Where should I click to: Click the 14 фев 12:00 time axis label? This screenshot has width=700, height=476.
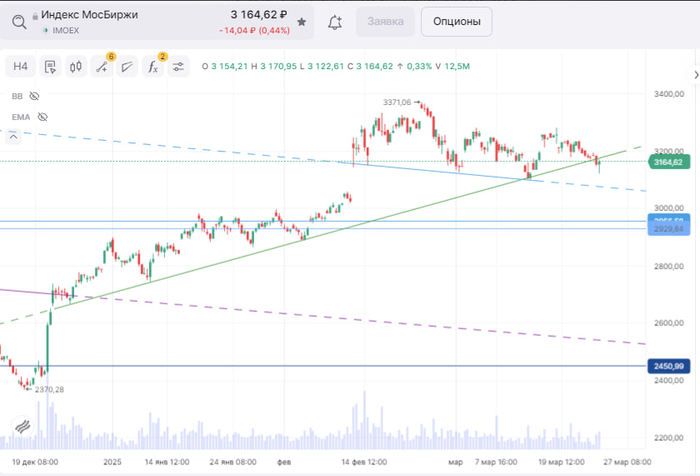[364, 462]
